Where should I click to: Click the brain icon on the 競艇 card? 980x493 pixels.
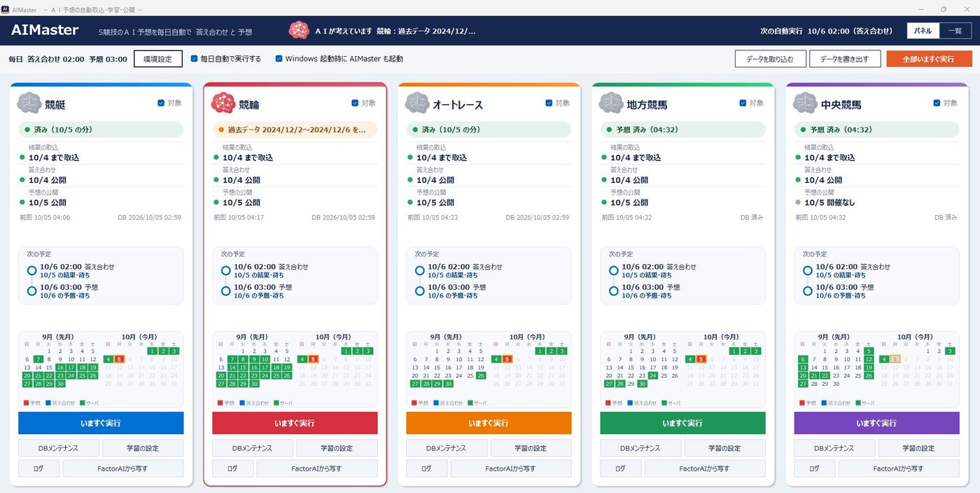(29, 104)
